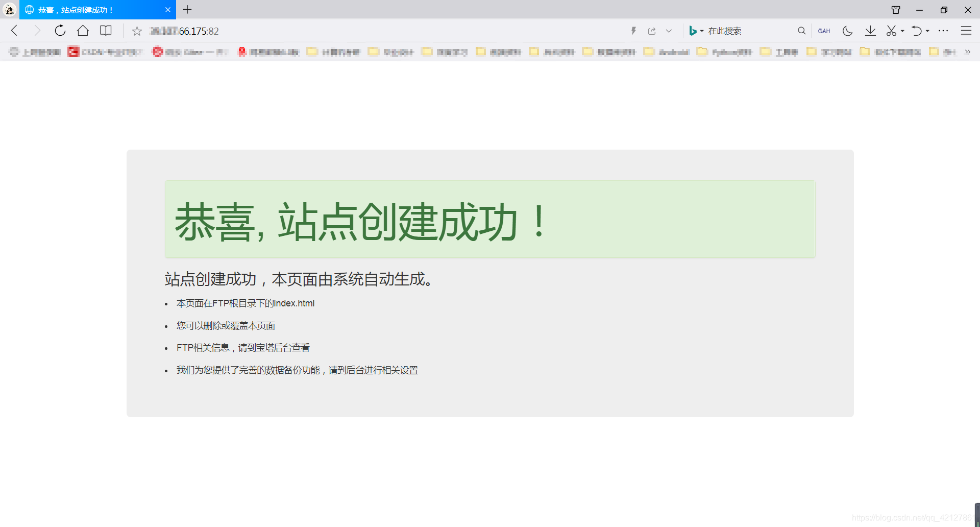
Task: Open the browser hamburger main menu
Action: pyautogui.click(x=966, y=31)
